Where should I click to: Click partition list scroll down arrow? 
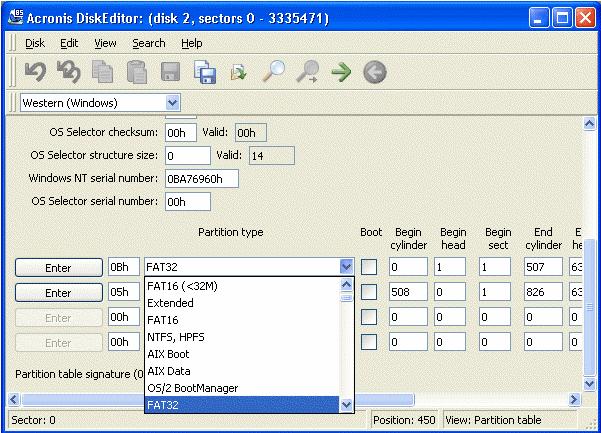pos(346,405)
